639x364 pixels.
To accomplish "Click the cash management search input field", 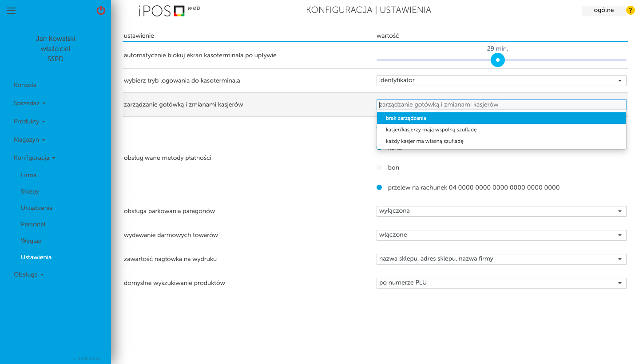I will (501, 105).
